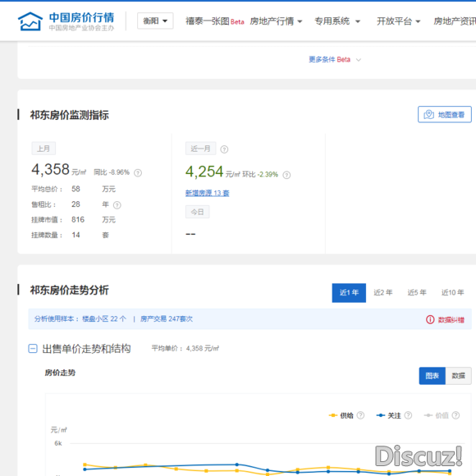Click the 挂牌市值 816 万元 row
Image resolution: width=476 pixels, height=476 pixels.
pyautogui.click(x=74, y=220)
